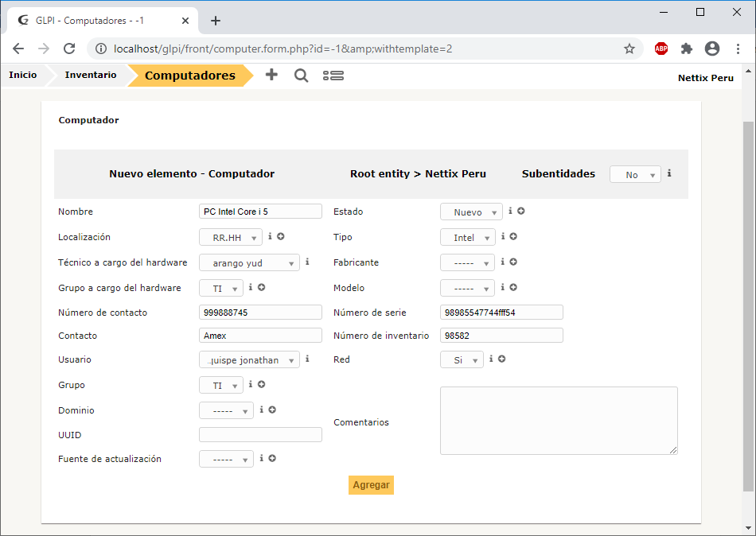Click add icon beside Fabricante dropdown
This screenshot has height=536, width=756.
point(513,262)
